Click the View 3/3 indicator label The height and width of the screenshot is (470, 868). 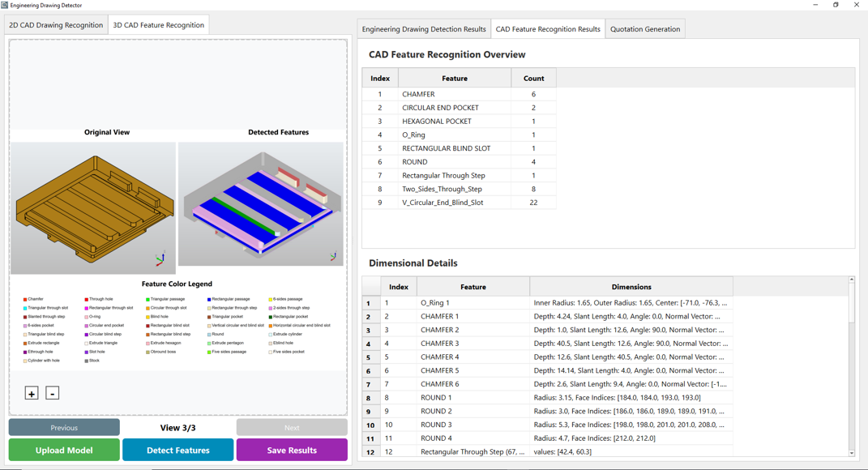[x=177, y=427]
